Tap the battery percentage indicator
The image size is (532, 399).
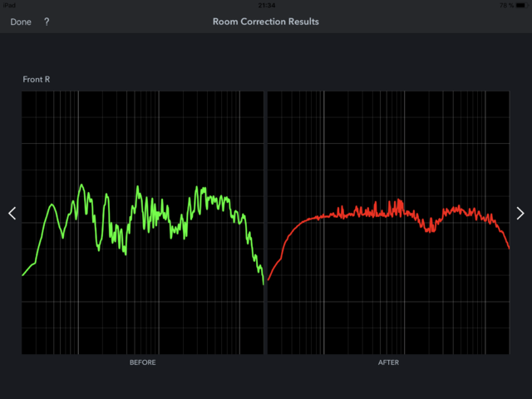click(x=505, y=4)
